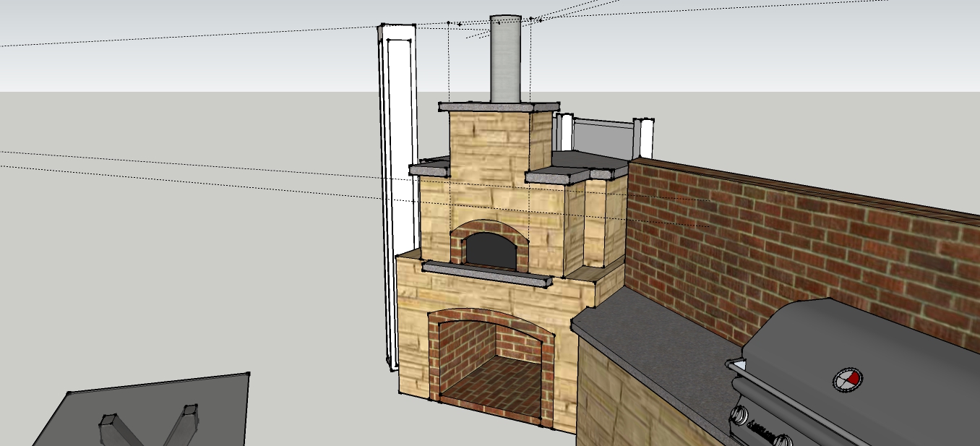This screenshot has width=980, height=446.
Task: Select the brick arch above oven opening
Action: pyautogui.click(x=489, y=228)
